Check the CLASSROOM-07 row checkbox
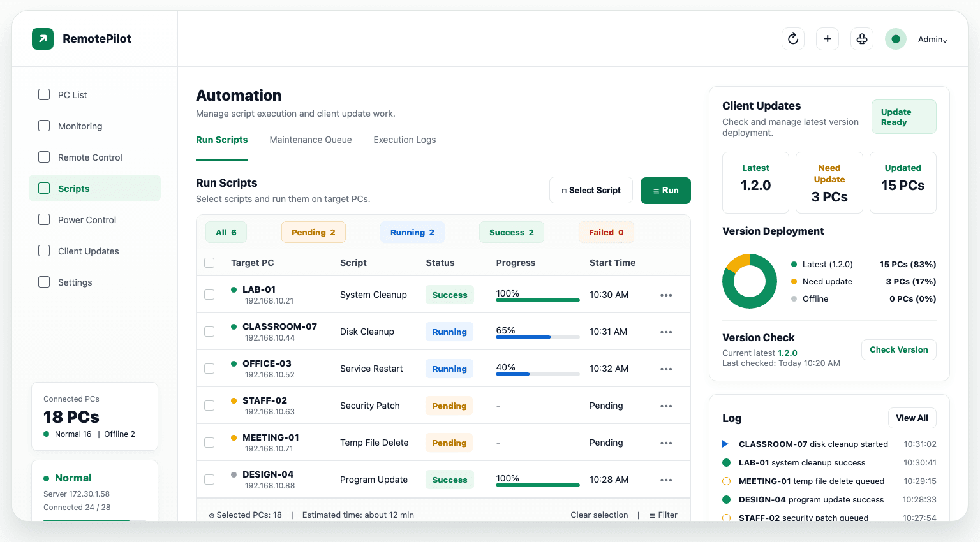The height and width of the screenshot is (542, 980). click(209, 332)
